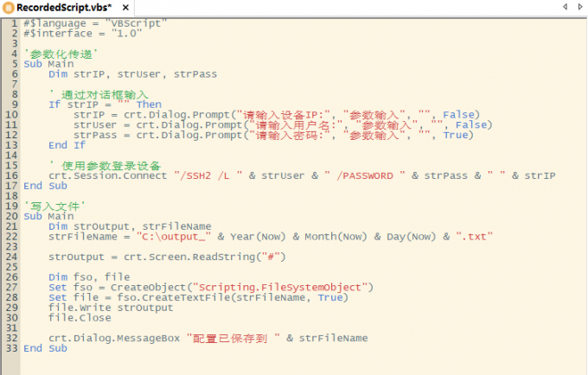The width and height of the screenshot is (588, 375).
Task: Close the RecordedScript.vbs tab
Action: tap(125, 8)
